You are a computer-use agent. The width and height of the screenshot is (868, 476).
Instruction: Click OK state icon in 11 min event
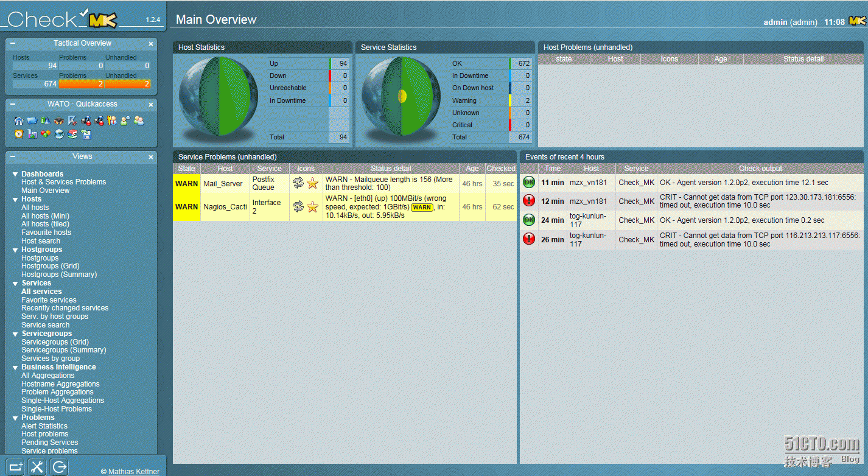point(529,182)
